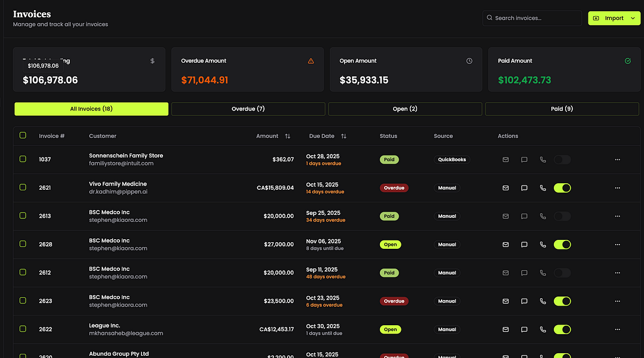Click email icon for invoice 2612
Viewport: 644px width, 358px height.
pyautogui.click(x=505, y=273)
